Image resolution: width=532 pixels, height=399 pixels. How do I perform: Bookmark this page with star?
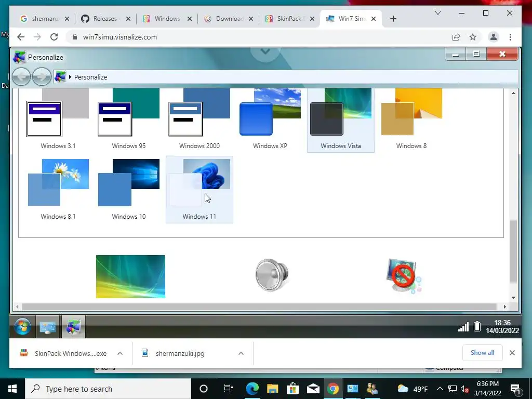pos(473,37)
